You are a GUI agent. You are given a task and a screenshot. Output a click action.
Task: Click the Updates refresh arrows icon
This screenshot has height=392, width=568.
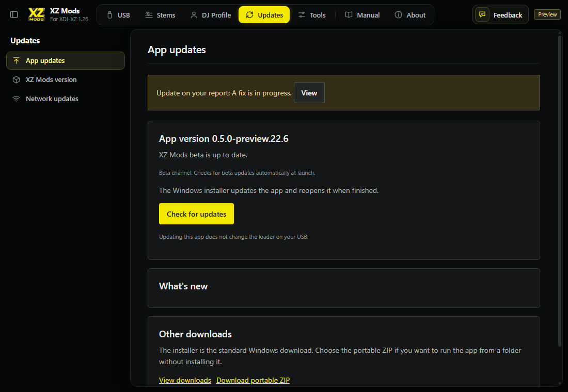pyautogui.click(x=249, y=15)
